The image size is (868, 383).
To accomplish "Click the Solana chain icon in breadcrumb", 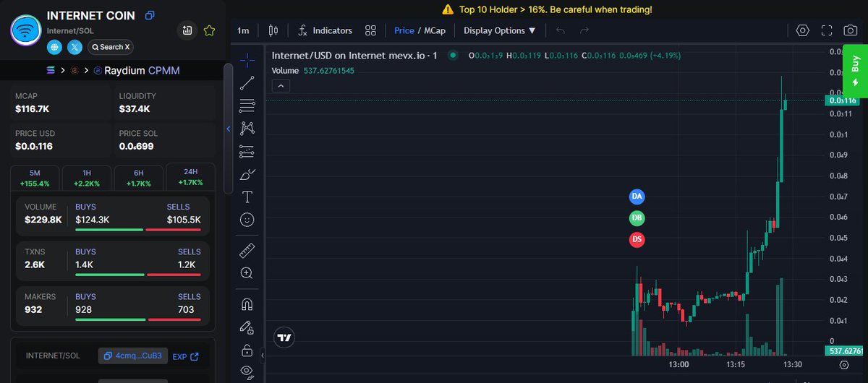I will coord(51,70).
